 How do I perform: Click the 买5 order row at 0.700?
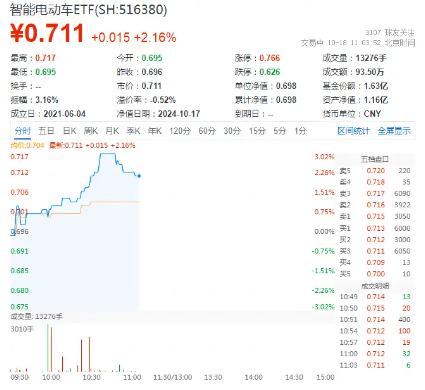coord(375,274)
